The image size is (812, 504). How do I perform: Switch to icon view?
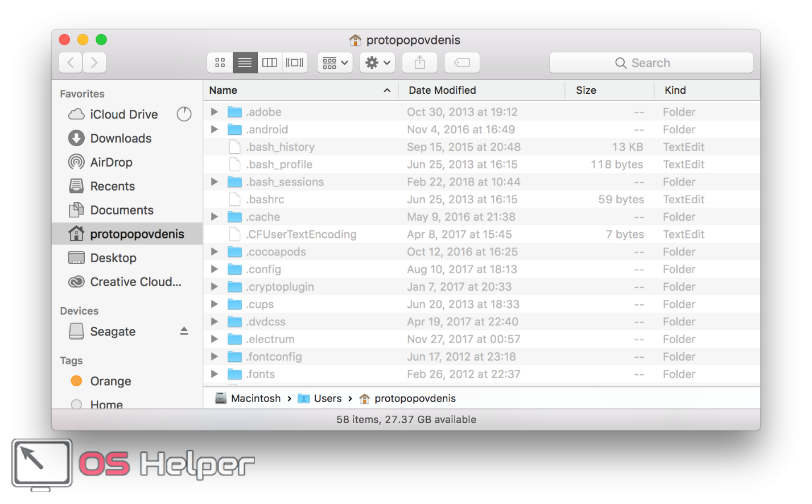coord(220,63)
